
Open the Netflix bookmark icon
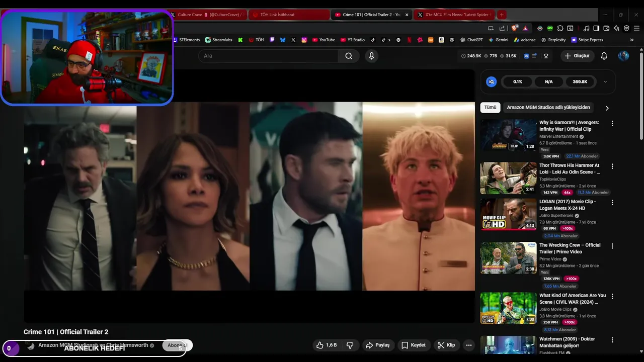(x=409, y=40)
